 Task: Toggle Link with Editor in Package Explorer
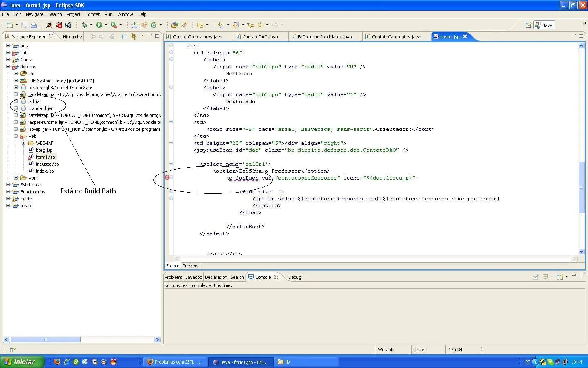[x=134, y=36]
